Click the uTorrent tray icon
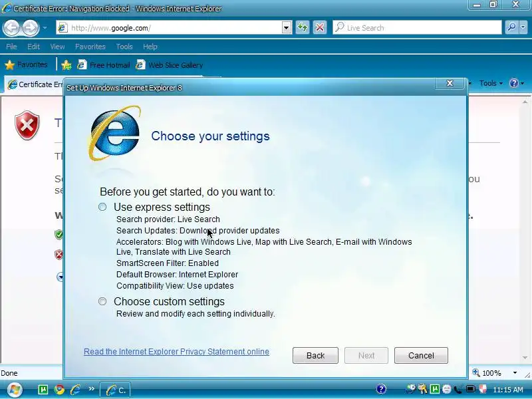The image size is (532, 399). coord(435,389)
